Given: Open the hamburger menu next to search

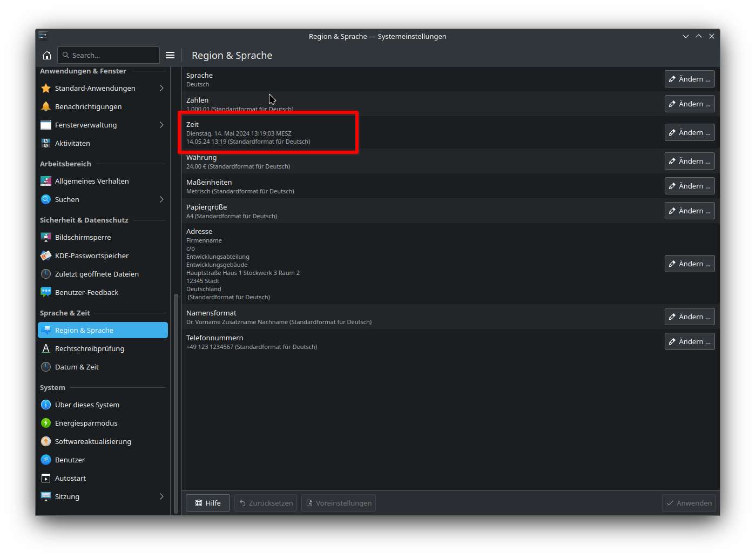Looking at the screenshot, I should (x=170, y=55).
